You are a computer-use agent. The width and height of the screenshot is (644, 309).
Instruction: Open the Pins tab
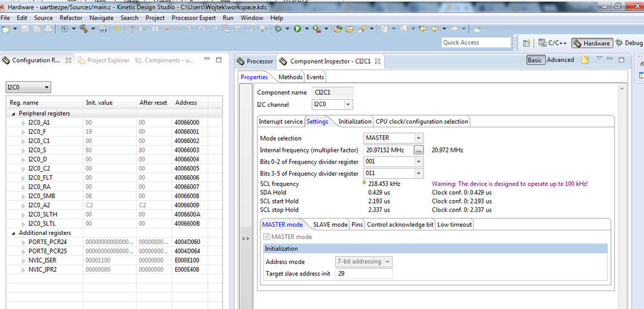coord(357,225)
